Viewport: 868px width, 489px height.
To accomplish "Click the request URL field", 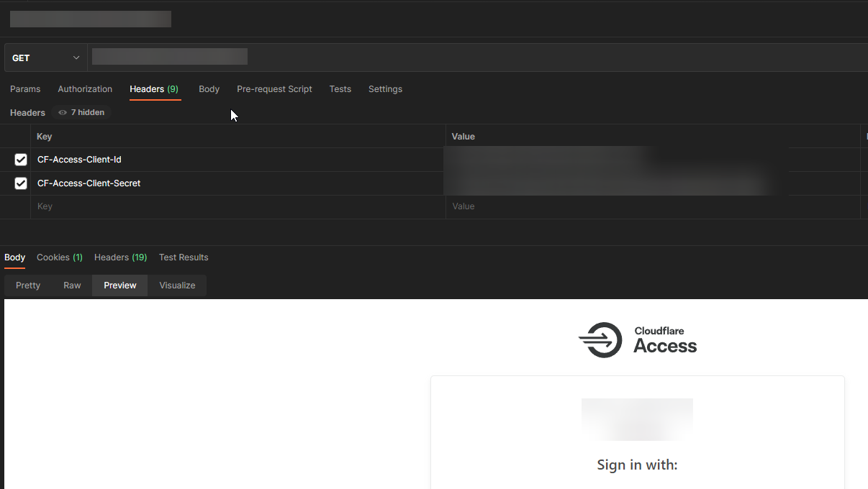I will point(478,58).
